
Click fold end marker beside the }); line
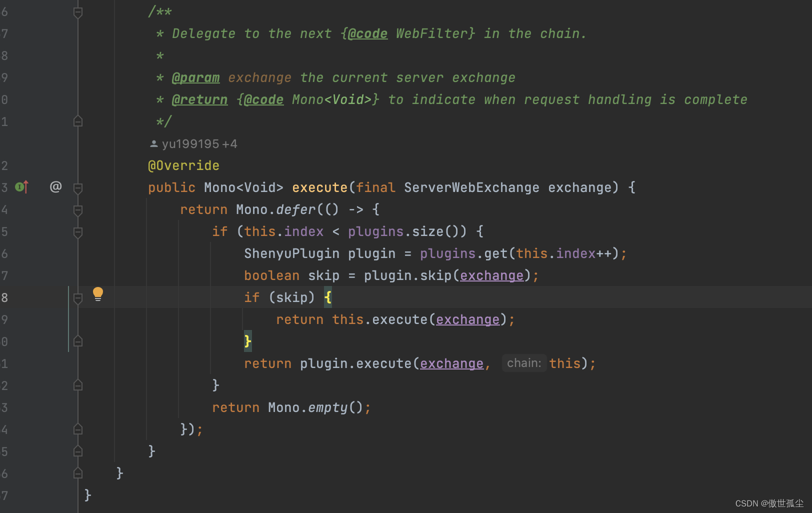tap(78, 429)
